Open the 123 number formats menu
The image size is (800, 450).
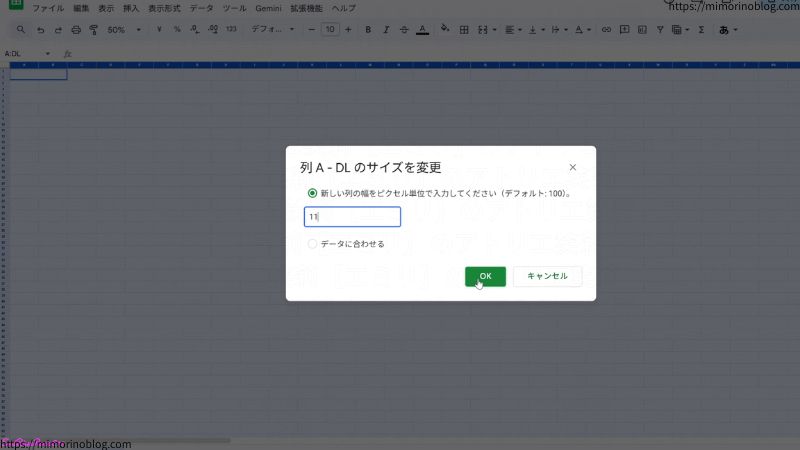point(232,30)
